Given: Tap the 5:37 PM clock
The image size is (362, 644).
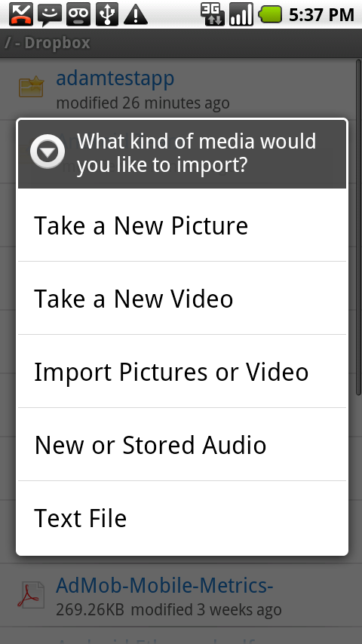Looking at the screenshot, I should (x=321, y=15).
